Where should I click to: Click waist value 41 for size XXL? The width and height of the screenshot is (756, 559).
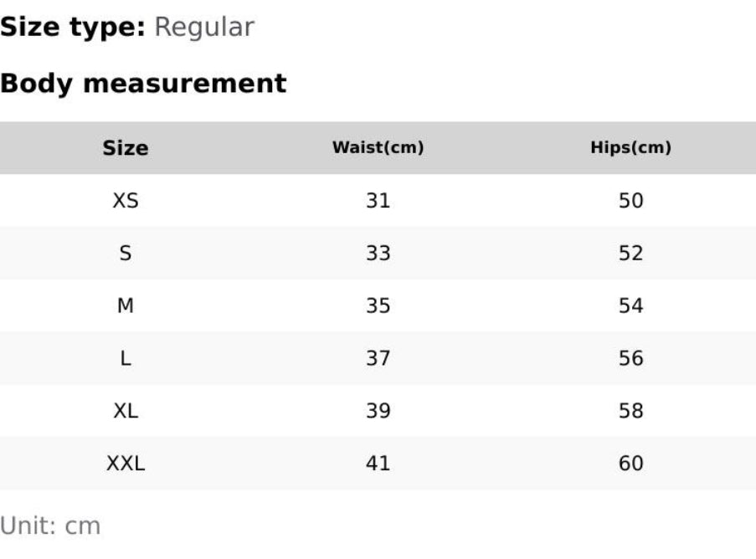(x=378, y=464)
